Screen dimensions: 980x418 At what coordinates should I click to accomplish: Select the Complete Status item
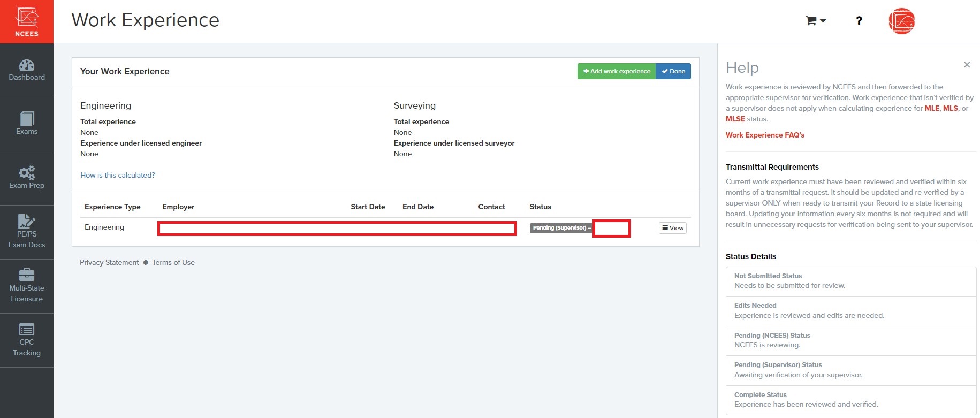(x=851, y=400)
